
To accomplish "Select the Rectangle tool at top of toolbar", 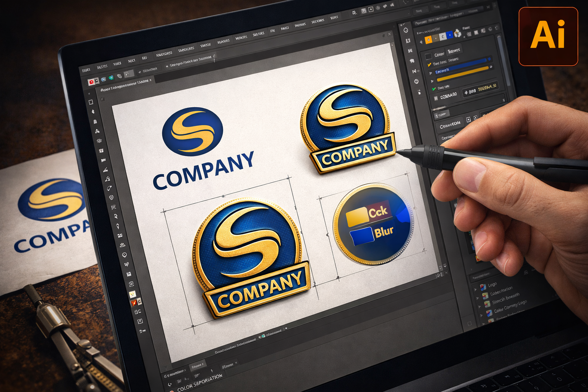I will coord(91,103).
